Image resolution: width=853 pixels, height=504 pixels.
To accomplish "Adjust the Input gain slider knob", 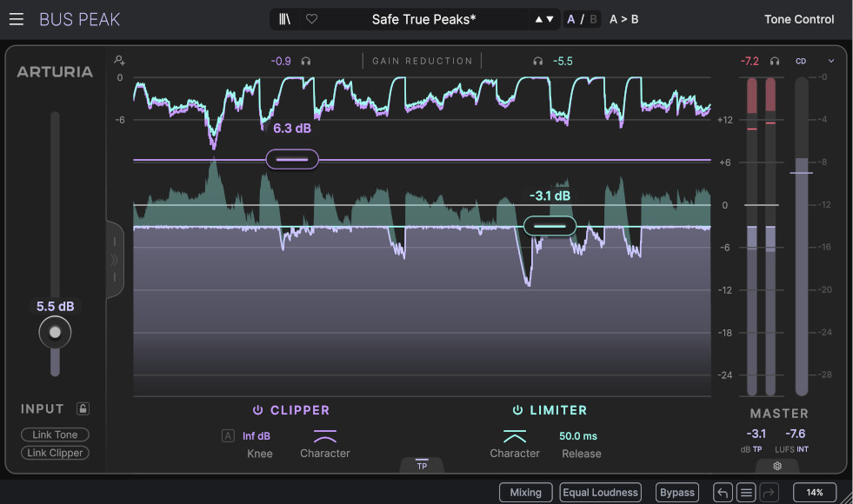I will (x=55, y=332).
